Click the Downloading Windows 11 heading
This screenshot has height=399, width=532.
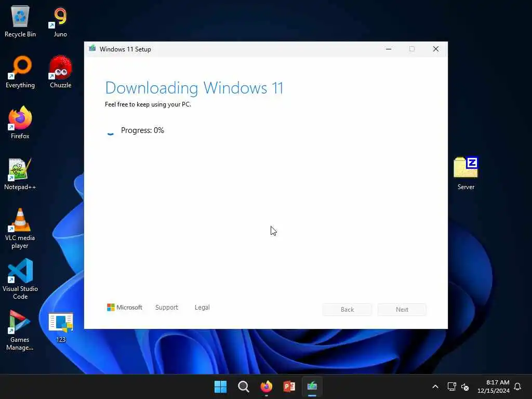(194, 88)
